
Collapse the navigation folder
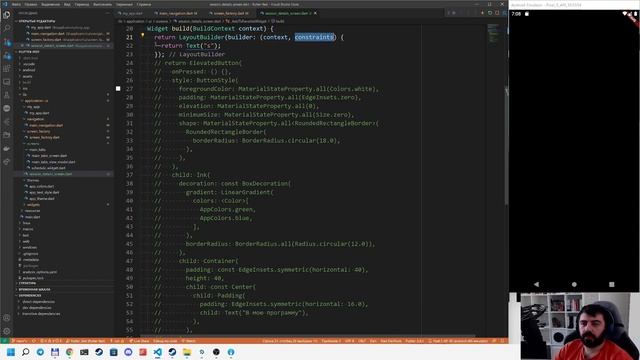[35, 119]
